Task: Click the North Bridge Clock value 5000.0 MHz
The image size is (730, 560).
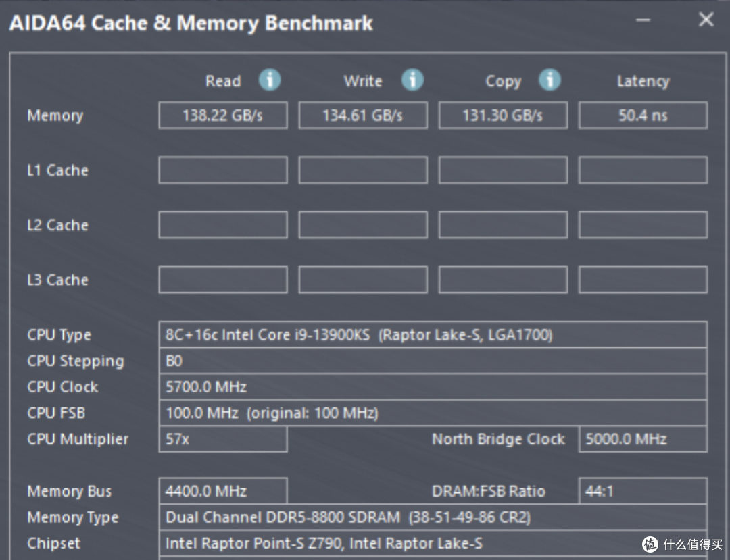Action: click(x=643, y=439)
